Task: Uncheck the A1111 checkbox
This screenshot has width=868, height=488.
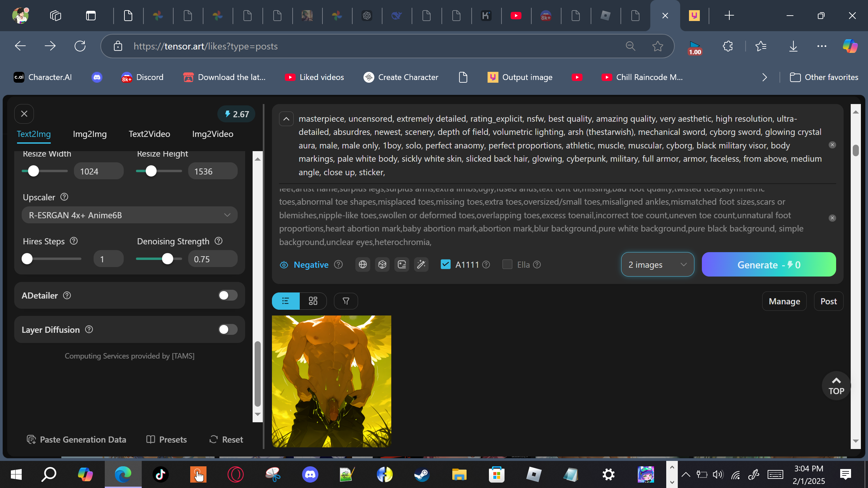Action: (x=446, y=264)
